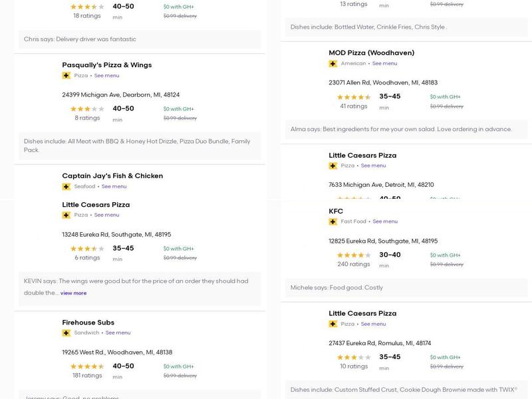This screenshot has width=532, height=399.
Task: Open See menu for Captain Jay's Fish & Chicken
Action: tap(114, 187)
